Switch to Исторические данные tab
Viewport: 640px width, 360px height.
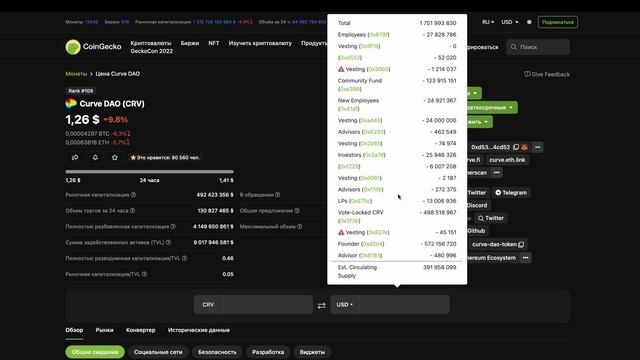point(199,330)
